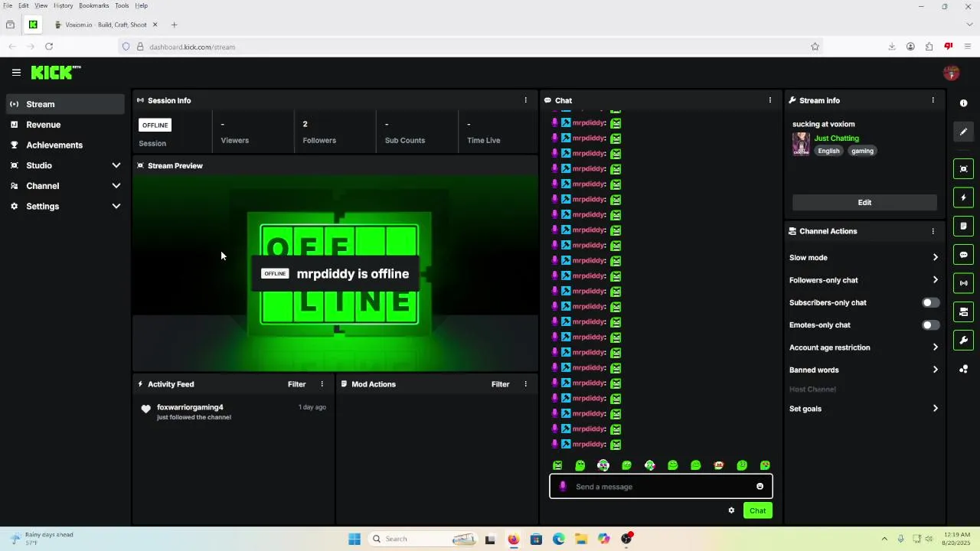Open the user profile avatar menu

click(951, 73)
